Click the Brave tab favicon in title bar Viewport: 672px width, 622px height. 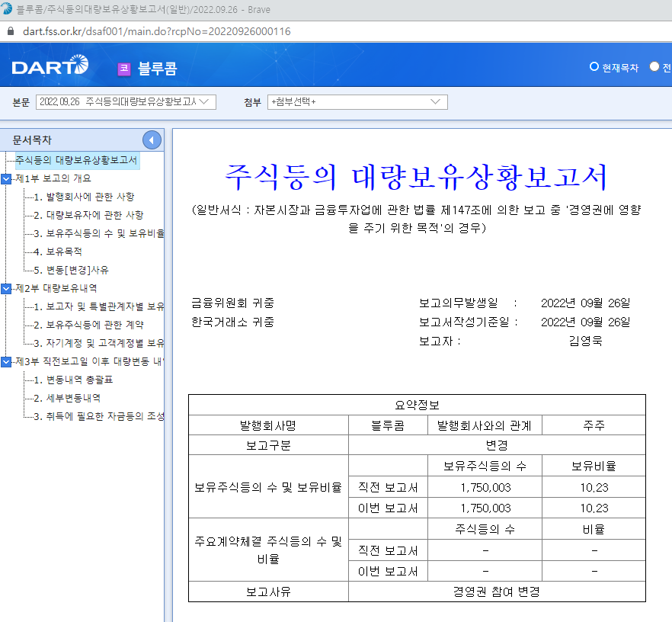coord(6,8)
